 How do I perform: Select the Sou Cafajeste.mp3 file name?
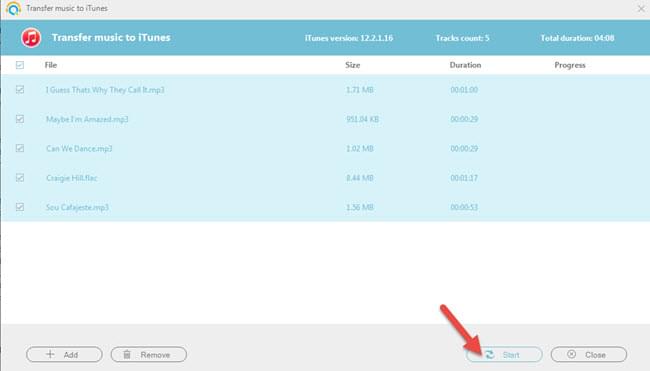(x=77, y=207)
